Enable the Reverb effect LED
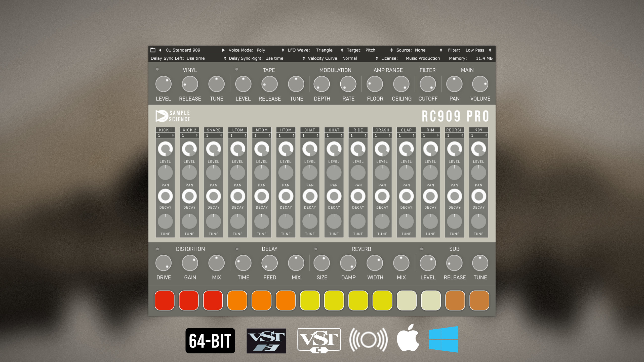The height and width of the screenshot is (362, 644). 316,249
